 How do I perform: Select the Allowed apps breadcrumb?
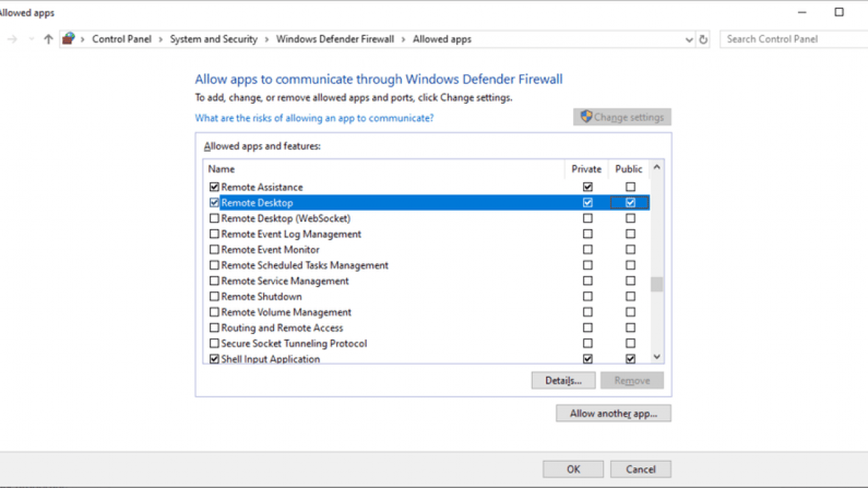[x=442, y=39]
